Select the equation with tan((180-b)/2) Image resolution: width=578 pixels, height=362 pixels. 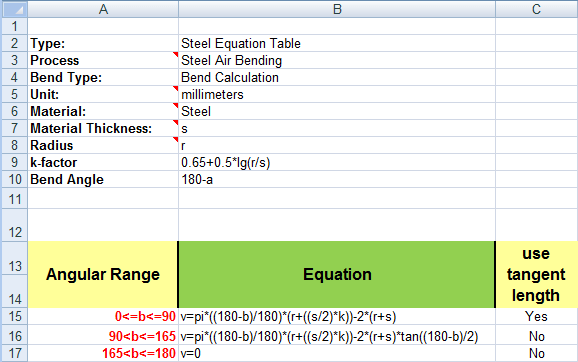337,336
